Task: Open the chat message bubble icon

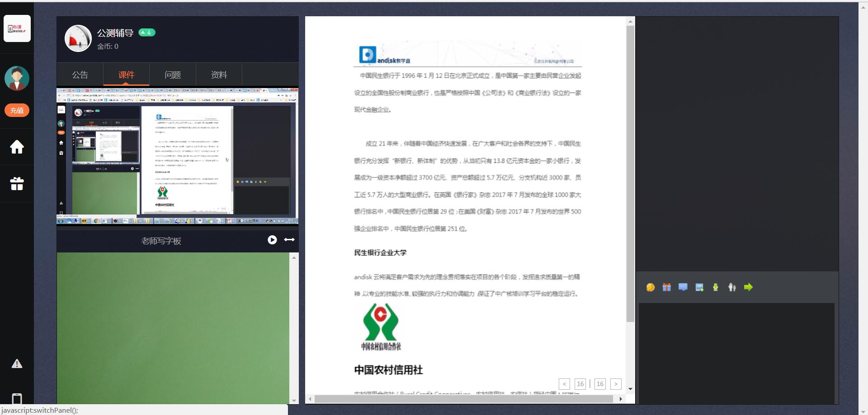Action: (683, 287)
